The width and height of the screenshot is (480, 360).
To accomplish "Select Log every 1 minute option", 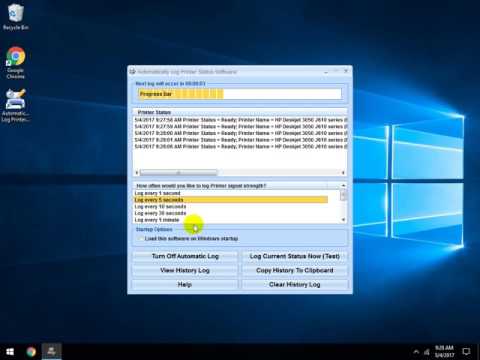I will [231, 220].
